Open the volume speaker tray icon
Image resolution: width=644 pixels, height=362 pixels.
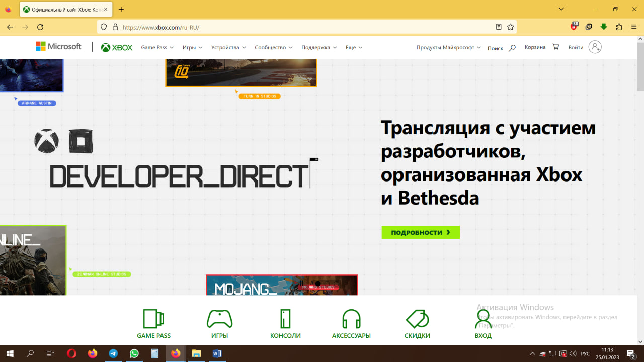click(573, 353)
